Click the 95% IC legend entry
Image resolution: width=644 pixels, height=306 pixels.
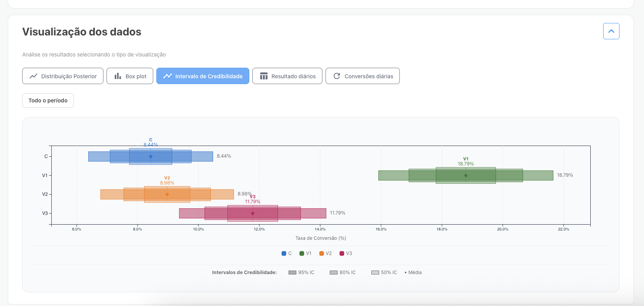(x=301, y=273)
